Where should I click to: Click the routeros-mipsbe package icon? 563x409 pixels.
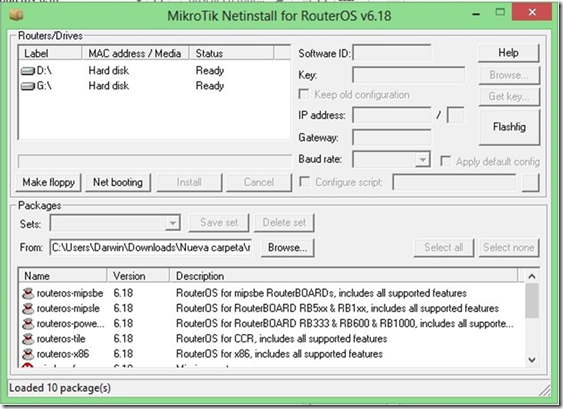click(28, 293)
